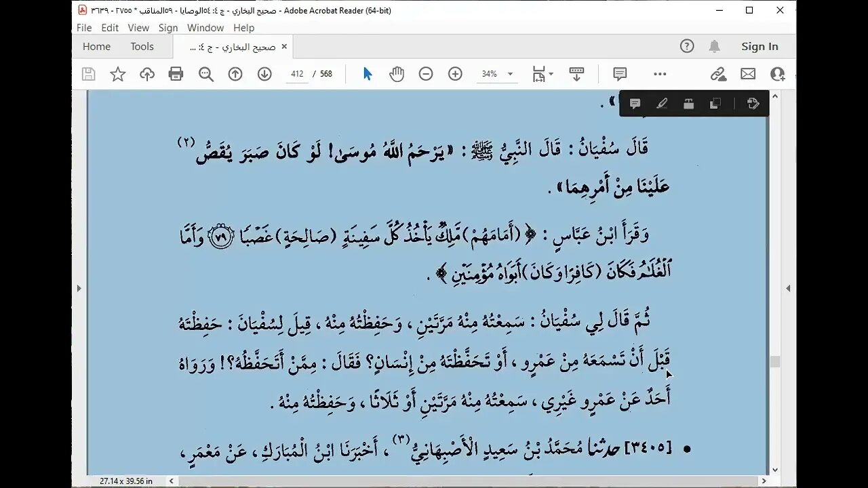Select the صحيح البخاري document tab

[x=233, y=47]
